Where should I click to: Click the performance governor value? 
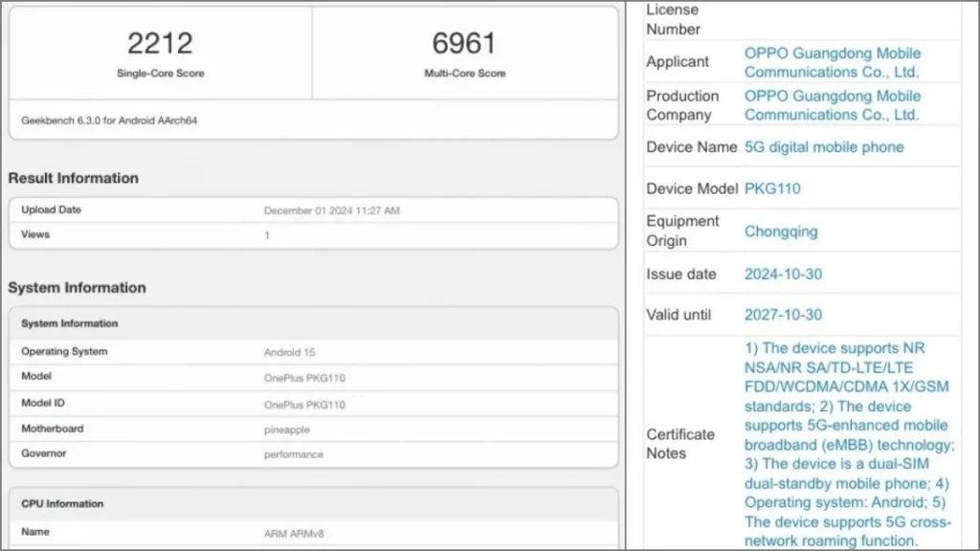[293, 454]
